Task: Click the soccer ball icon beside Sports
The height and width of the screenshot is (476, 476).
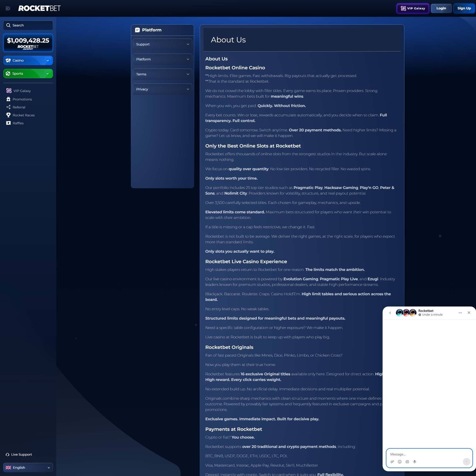Action: pos(8,73)
